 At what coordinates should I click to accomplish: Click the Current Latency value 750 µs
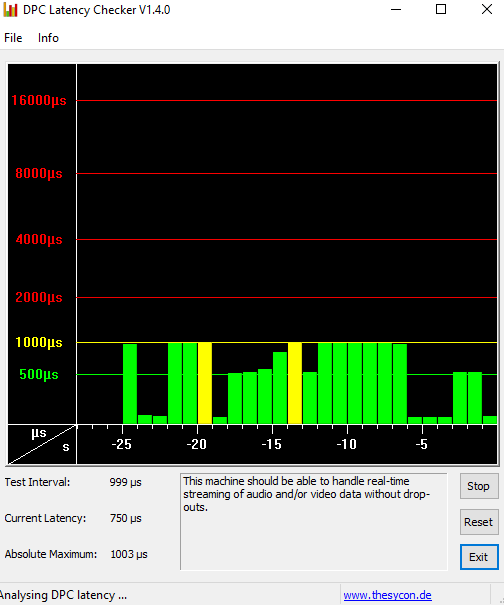126,518
